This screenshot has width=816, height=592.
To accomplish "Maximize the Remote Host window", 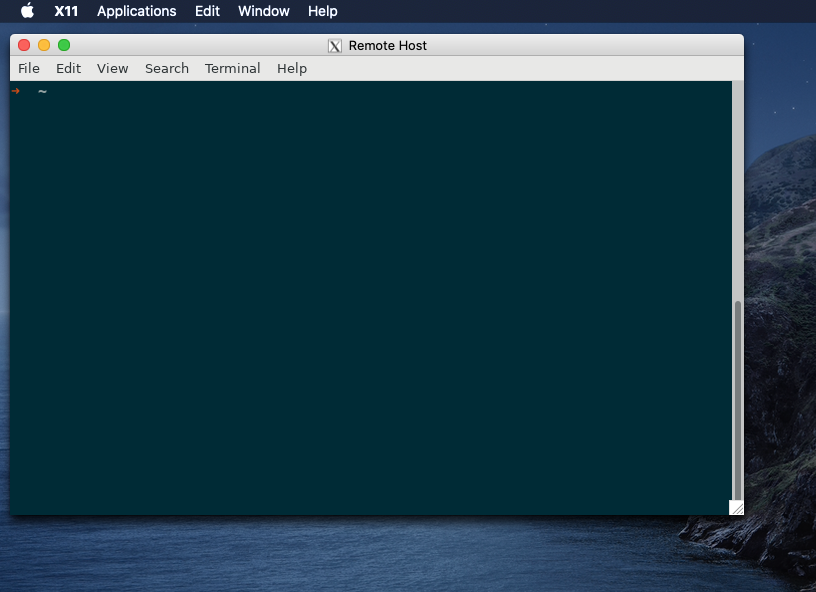I will (64, 45).
